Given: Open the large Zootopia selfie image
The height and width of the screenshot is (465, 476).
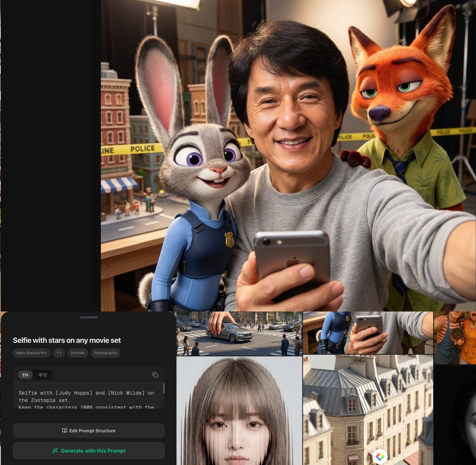Looking at the screenshot, I should pyautogui.click(x=288, y=155).
